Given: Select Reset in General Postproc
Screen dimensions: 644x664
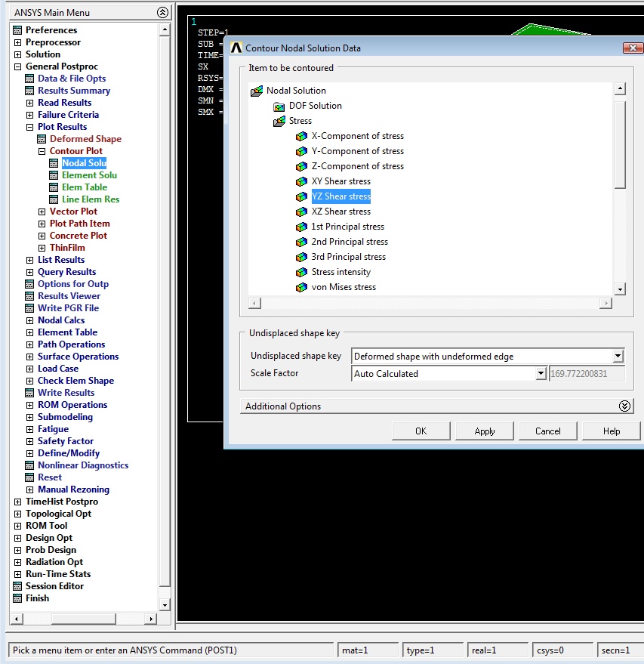Looking at the screenshot, I should (50, 477).
